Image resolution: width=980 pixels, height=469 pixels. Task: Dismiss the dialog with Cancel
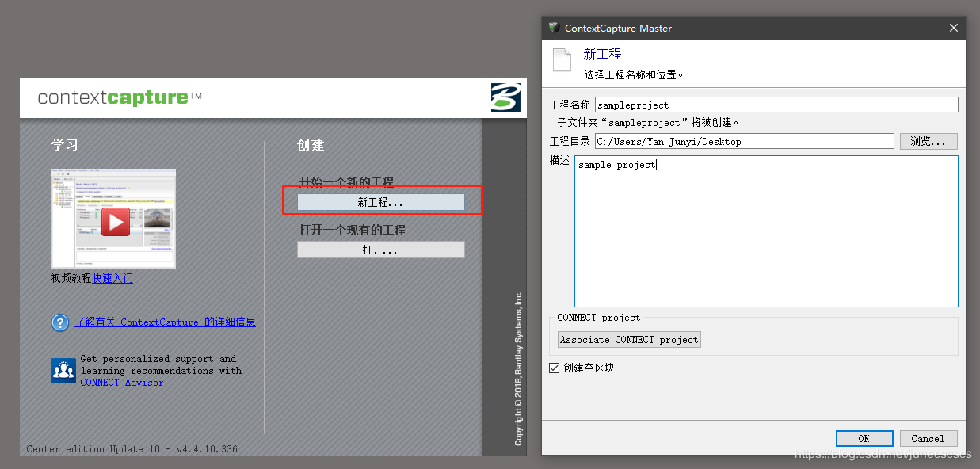pos(928,438)
